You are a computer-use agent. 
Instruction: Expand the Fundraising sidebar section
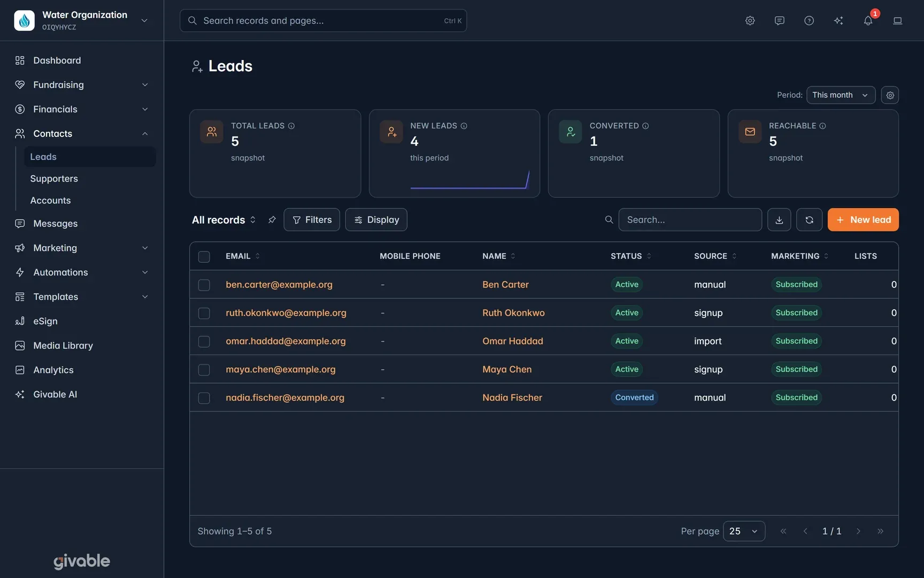[81, 85]
